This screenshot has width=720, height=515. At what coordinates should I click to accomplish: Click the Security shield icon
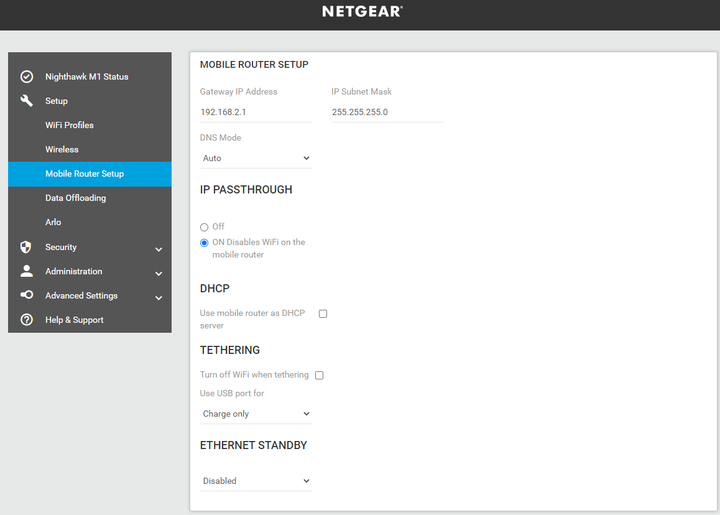[x=26, y=247]
